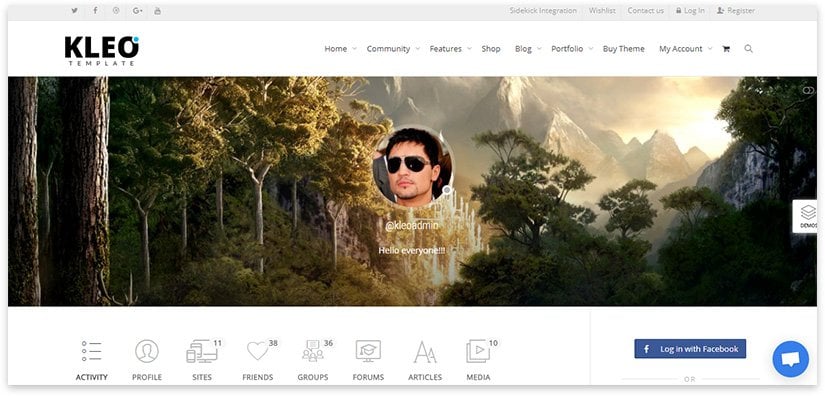The height and width of the screenshot is (396, 825).
Task: Click Log in with Facebook button
Action: click(690, 349)
